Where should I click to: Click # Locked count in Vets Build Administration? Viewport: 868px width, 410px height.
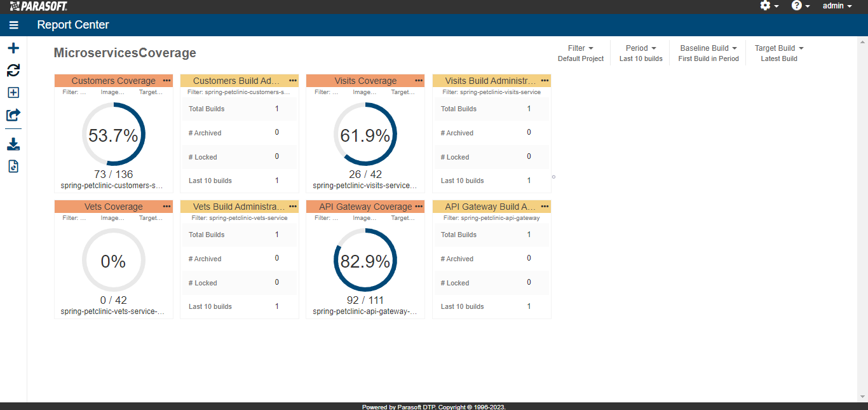pyautogui.click(x=277, y=282)
